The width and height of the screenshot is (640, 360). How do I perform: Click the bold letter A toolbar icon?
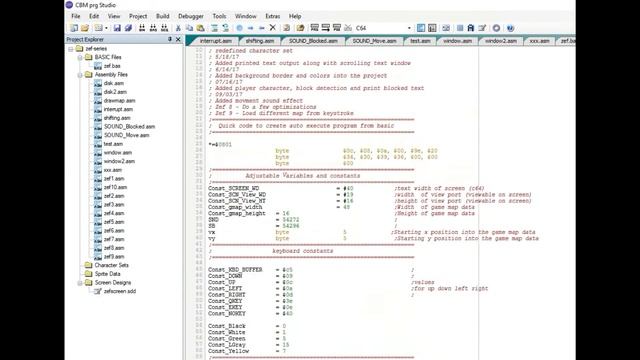coord(471,28)
